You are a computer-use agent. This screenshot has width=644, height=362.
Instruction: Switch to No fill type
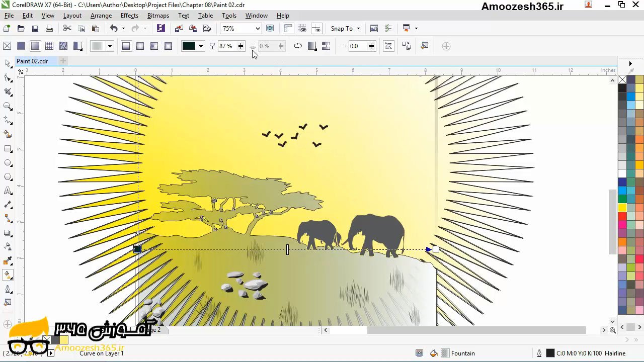(x=7, y=46)
